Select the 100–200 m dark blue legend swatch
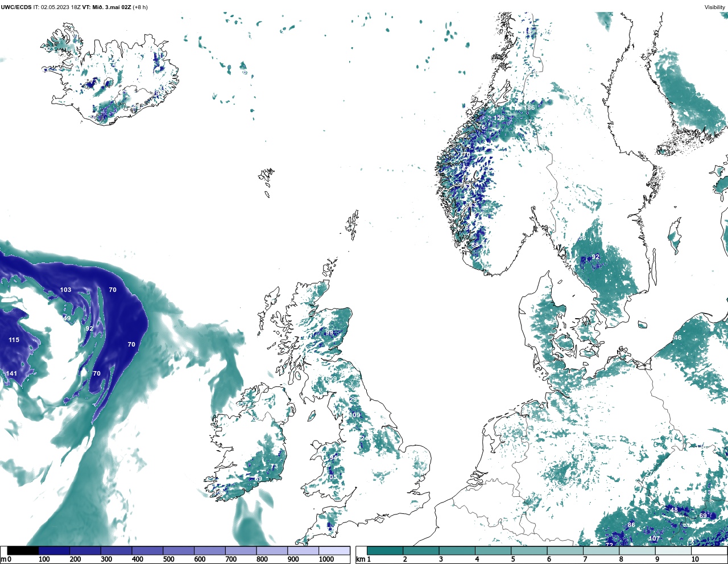Screen dimensions: 728x564 pos(54,551)
